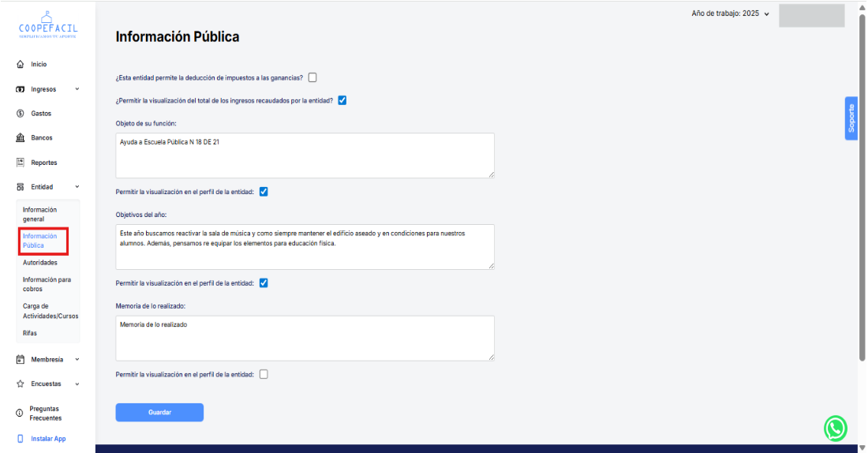Click the page vertical scrollbar
868x453 pixels.
pyautogui.click(x=861, y=189)
